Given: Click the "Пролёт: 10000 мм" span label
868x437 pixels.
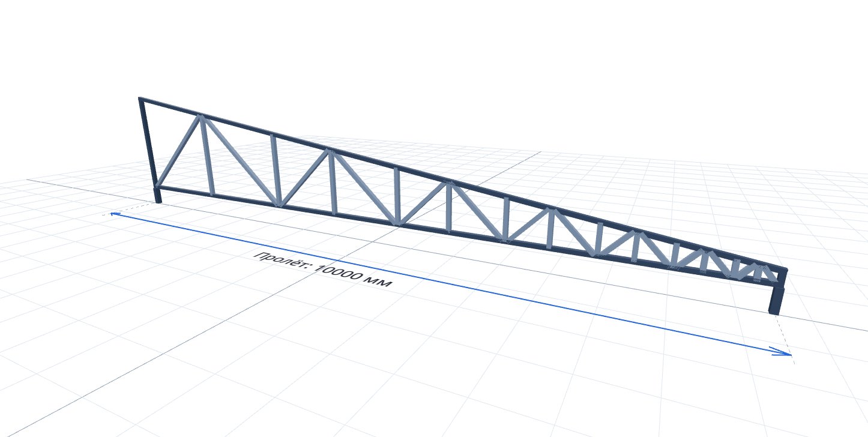Looking at the screenshot, I should pyautogui.click(x=323, y=270).
